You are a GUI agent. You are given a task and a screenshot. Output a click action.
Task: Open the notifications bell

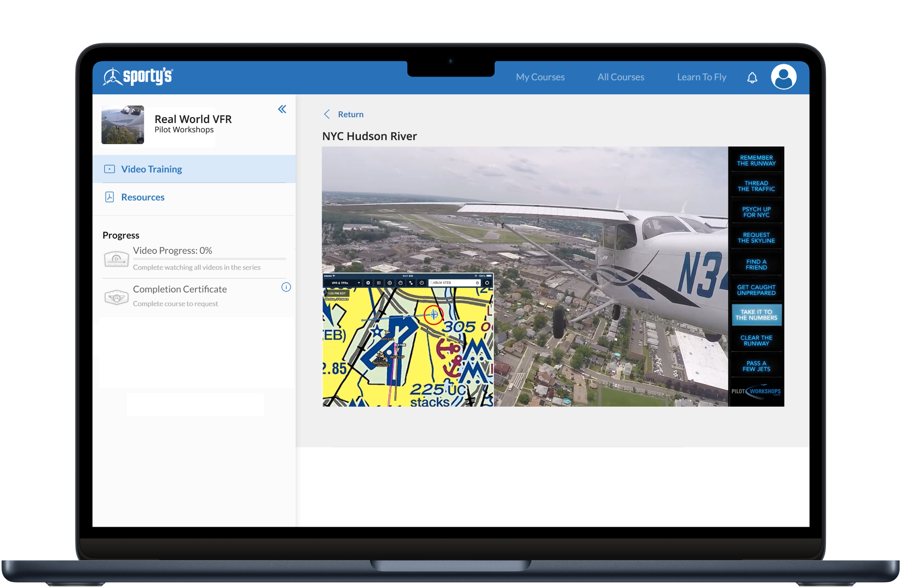click(752, 77)
